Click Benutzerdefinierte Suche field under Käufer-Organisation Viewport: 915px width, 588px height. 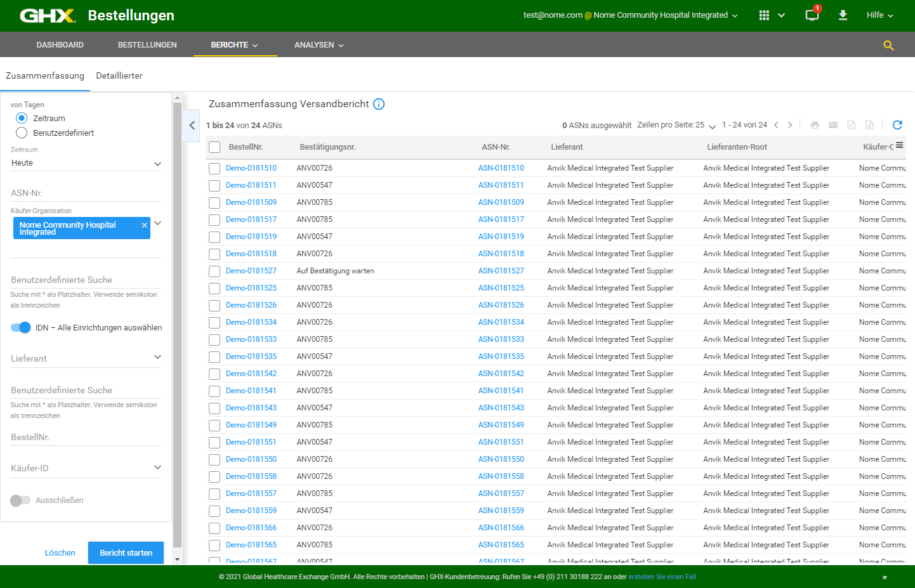click(x=86, y=280)
